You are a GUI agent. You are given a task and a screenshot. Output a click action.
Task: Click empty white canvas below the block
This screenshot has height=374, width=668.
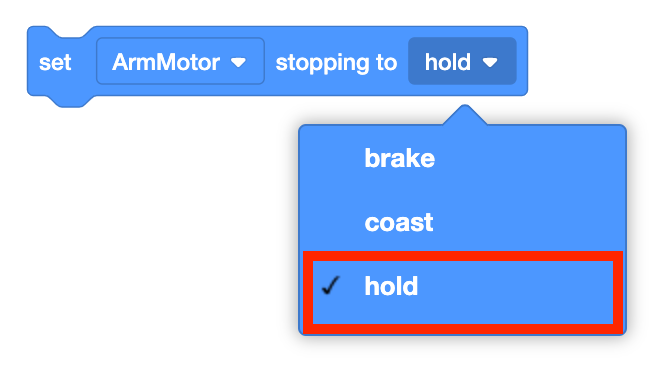[x=149, y=234]
